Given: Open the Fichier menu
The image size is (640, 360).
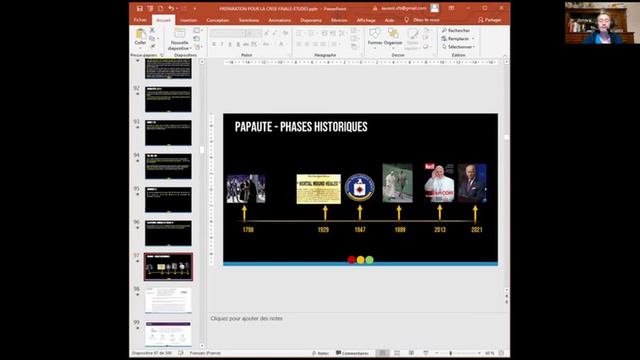Looking at the screenshot, I should click(x=140, y=20).
